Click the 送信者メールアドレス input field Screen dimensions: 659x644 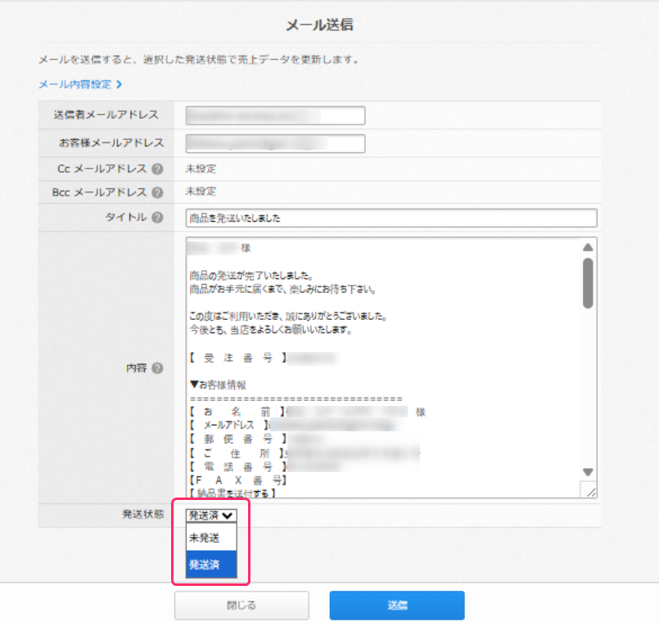click(274, 115)
